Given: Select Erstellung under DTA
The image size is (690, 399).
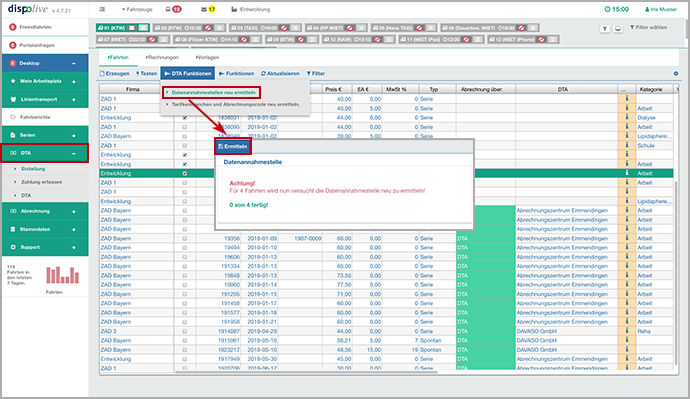Looking at the screenshot, I should [33, 168].
